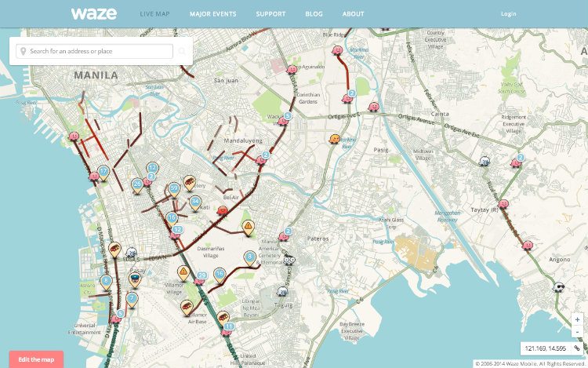Click hazard warning pin near Villamor Village
The width and height of the screenshot is (588, 368).
pos(183,273)
